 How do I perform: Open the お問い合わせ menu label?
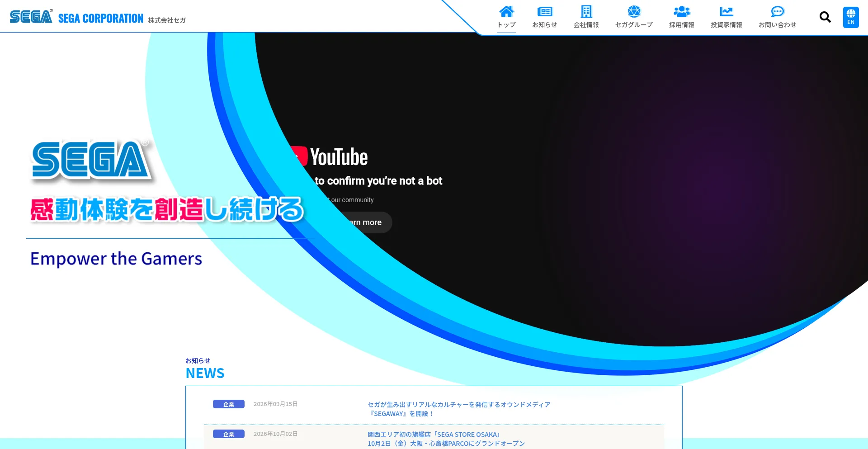coord(778,25)
